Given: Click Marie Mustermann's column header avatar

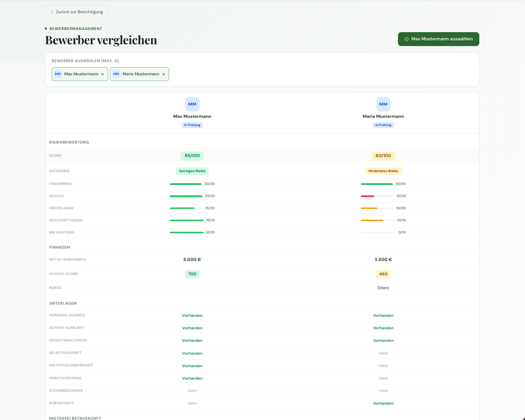Looking at the screenshot, I should [383, 104].
